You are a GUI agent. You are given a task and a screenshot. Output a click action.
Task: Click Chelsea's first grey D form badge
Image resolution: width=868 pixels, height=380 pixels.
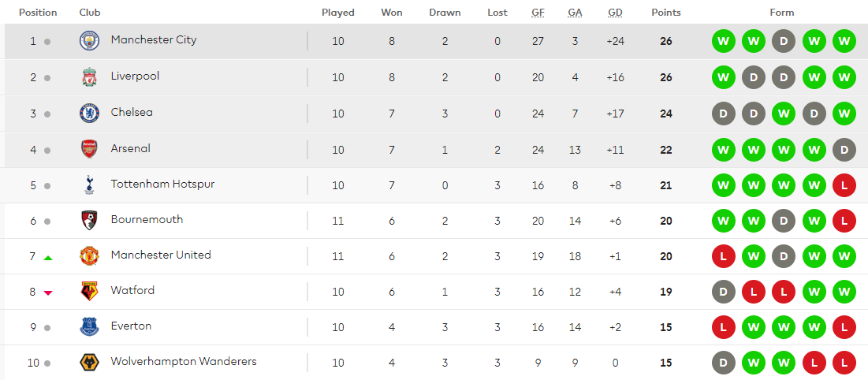(723, 114)
